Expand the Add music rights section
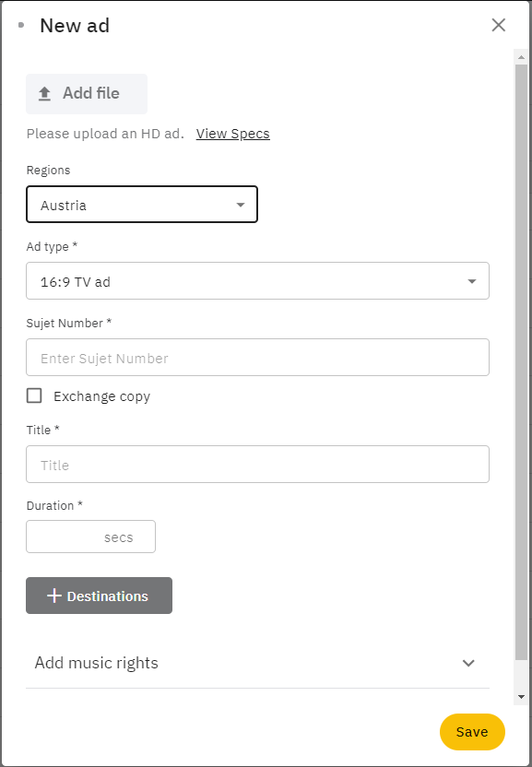 (x=257, y=664)
